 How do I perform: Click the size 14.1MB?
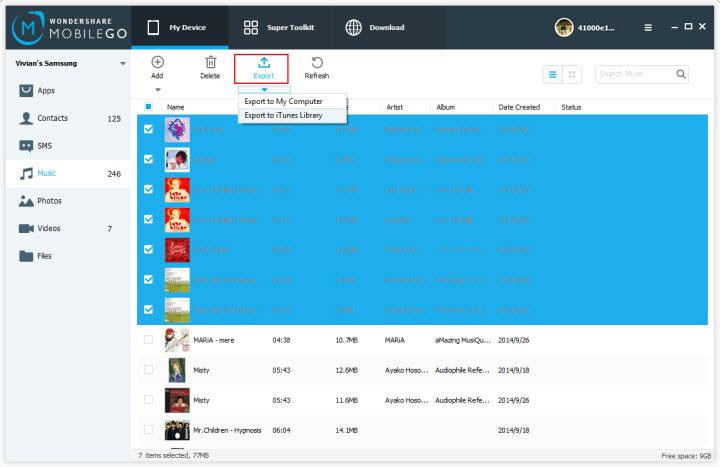pos(347,430)
